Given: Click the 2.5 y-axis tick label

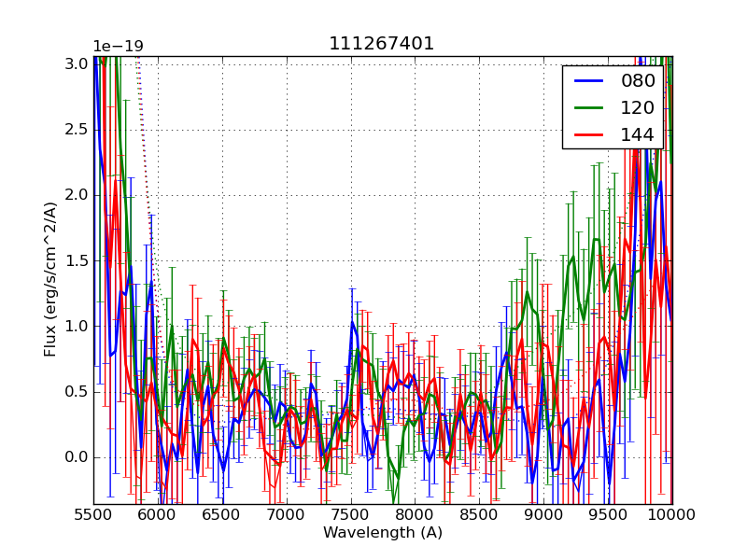Looking at the screenshot, I should pyautogui.click(x=77, y=129).
